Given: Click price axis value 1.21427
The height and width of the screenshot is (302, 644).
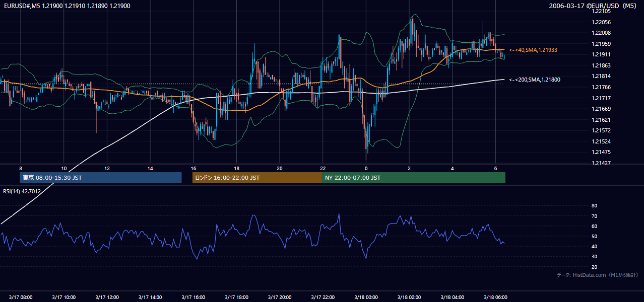Looking at the screenshot, I should 601,163.
